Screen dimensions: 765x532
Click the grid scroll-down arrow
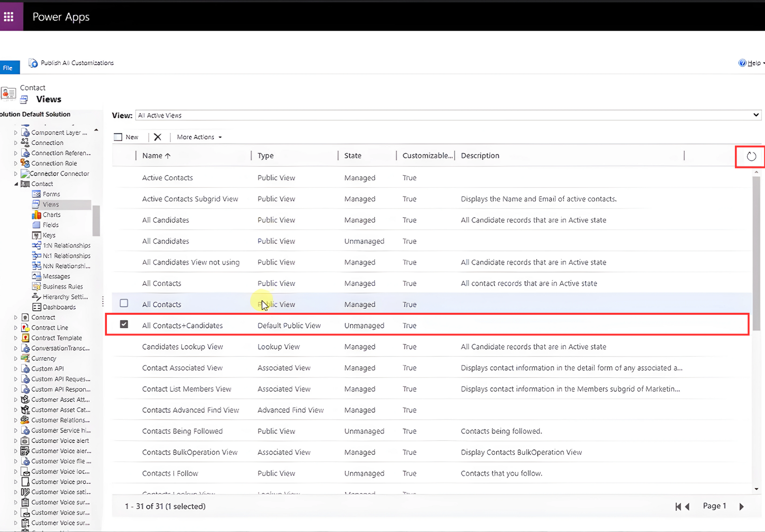(x=756, y=489)
